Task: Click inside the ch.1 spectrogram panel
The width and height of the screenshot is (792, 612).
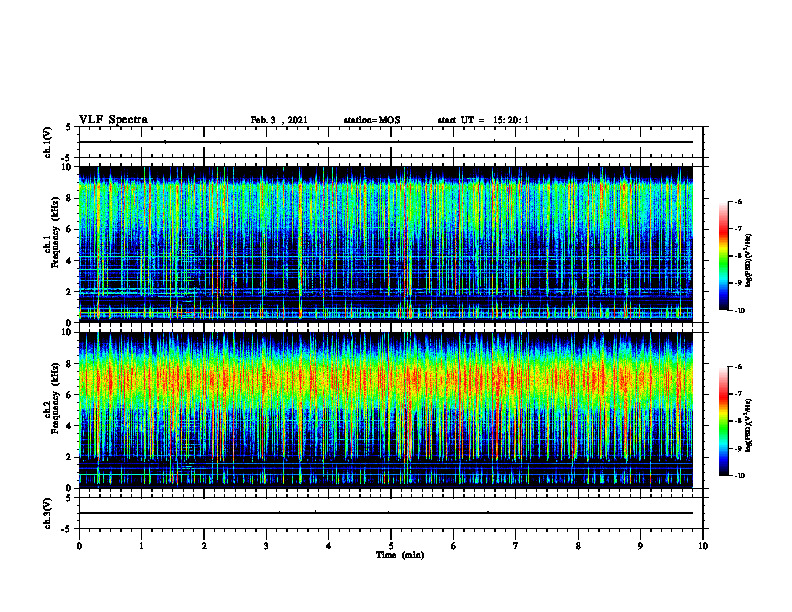Action: (x=386, y=244)
